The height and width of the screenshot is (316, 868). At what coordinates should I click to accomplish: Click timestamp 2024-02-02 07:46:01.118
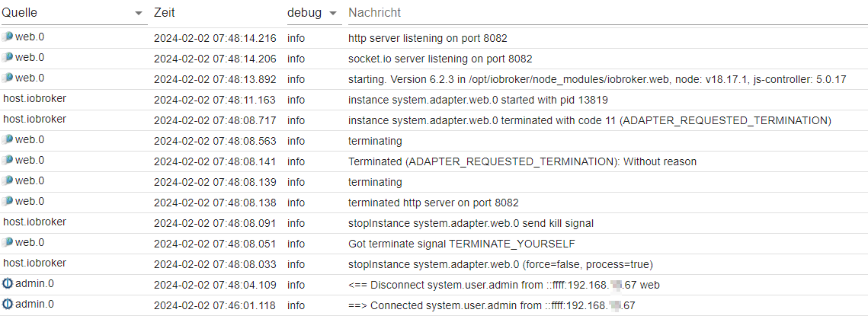(215, 305)
